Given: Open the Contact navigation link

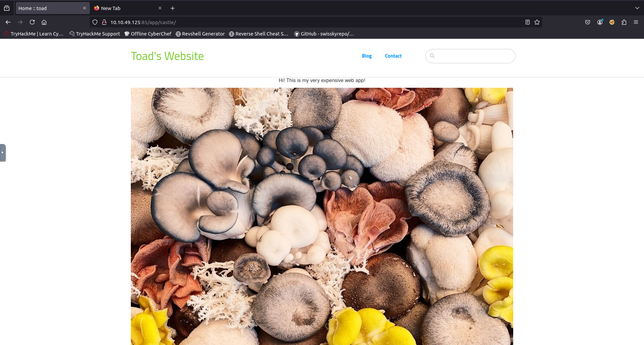Looking at the screenshot, I should click(x=393, y=56).
